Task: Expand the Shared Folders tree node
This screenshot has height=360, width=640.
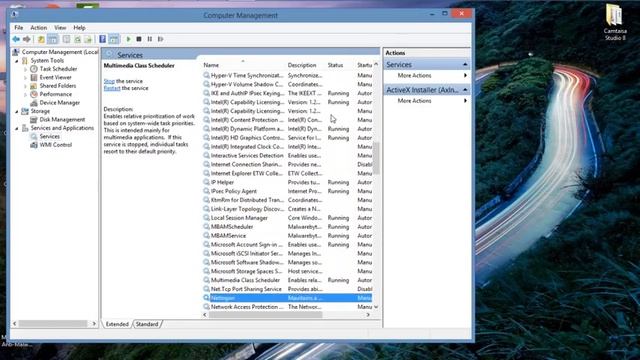Action: 25,86
